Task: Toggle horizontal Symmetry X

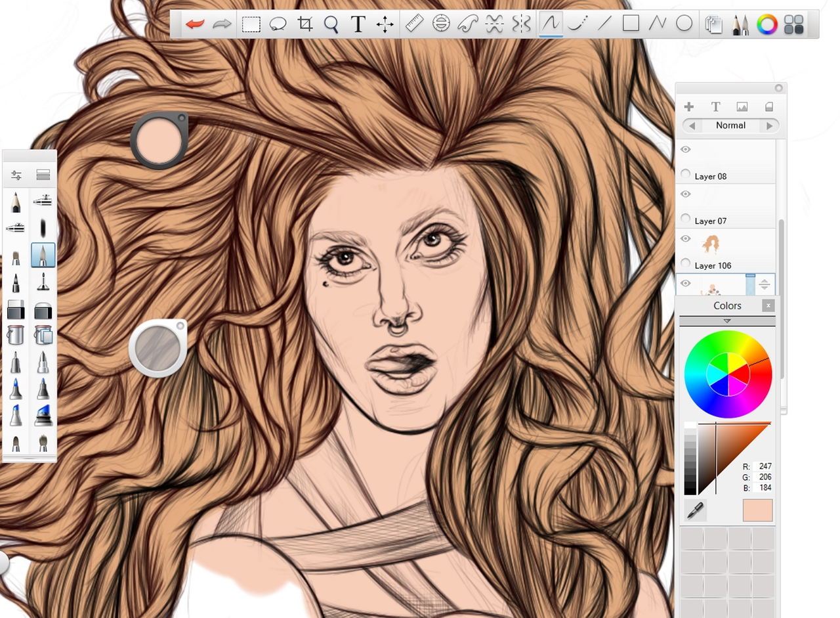Action: point(494,24)
